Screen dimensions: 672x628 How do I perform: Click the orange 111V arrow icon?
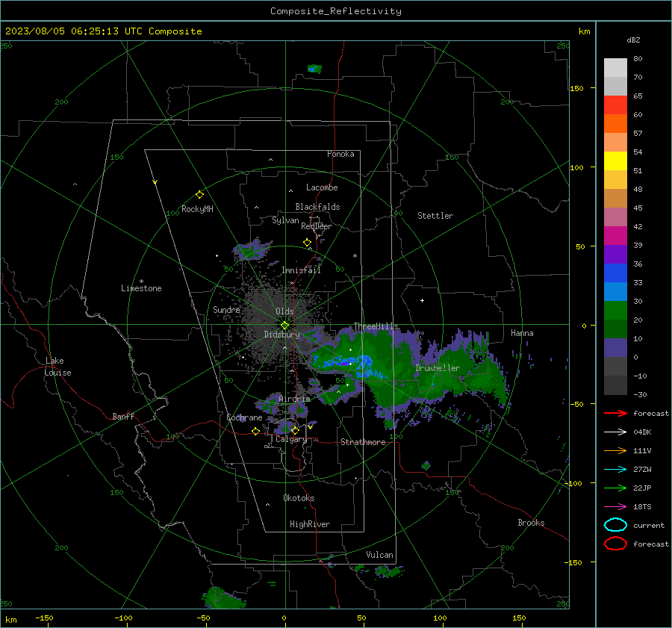click(x=615, y=450)
